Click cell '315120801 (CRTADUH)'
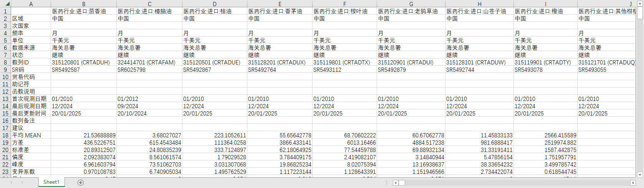Image resolution: width=644 pixels, height=188 pixels. point(84,62)
